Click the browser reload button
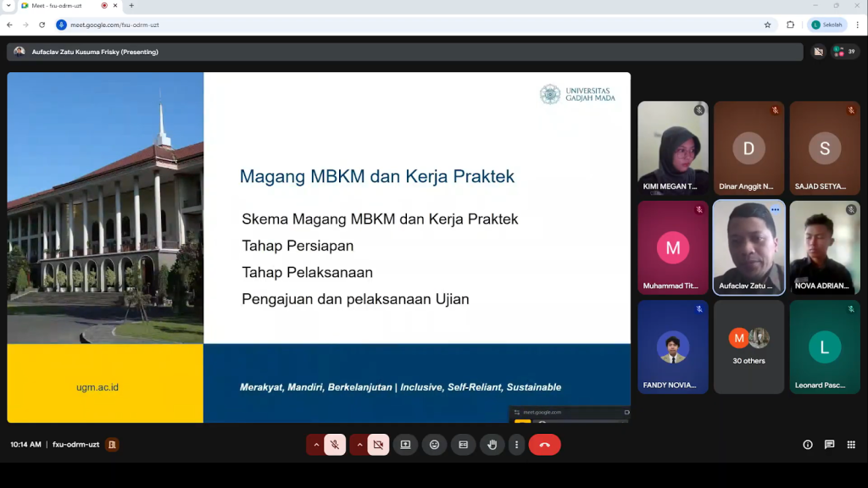This screenshot has width=868, height=488. [42, 25]
